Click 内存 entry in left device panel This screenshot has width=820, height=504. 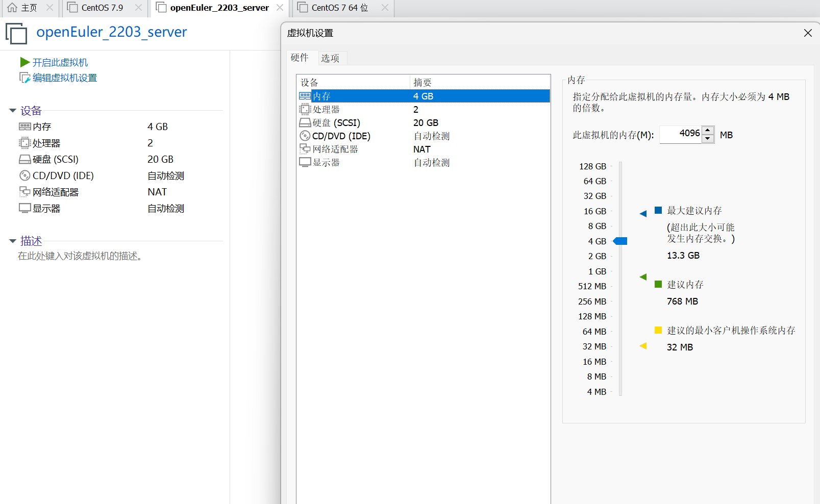point(42,127)
